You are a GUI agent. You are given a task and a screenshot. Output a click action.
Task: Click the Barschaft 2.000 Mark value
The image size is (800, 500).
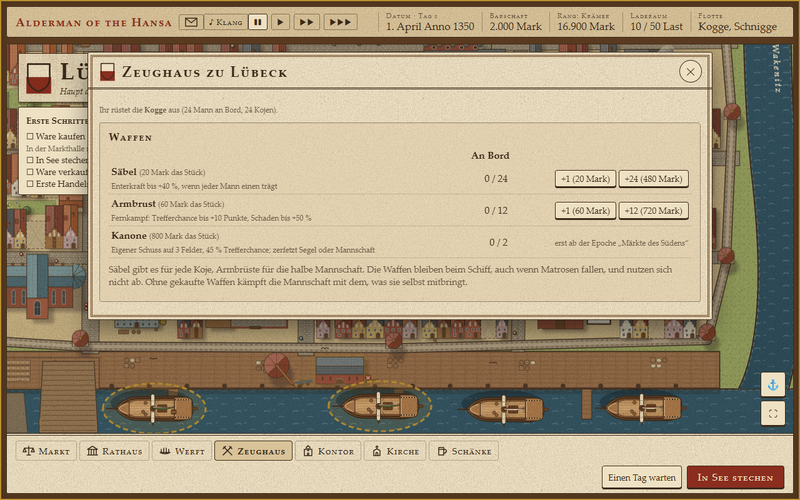tap(515, 27)
